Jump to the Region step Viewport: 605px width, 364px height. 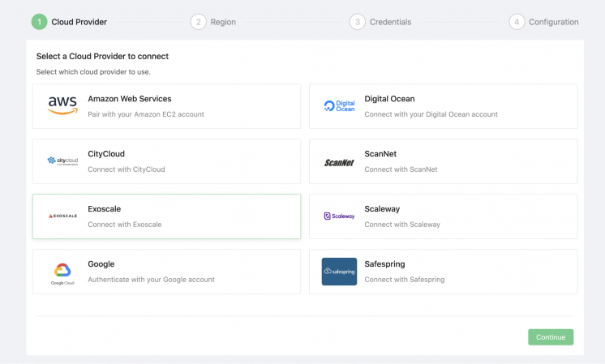coord(223,22)
